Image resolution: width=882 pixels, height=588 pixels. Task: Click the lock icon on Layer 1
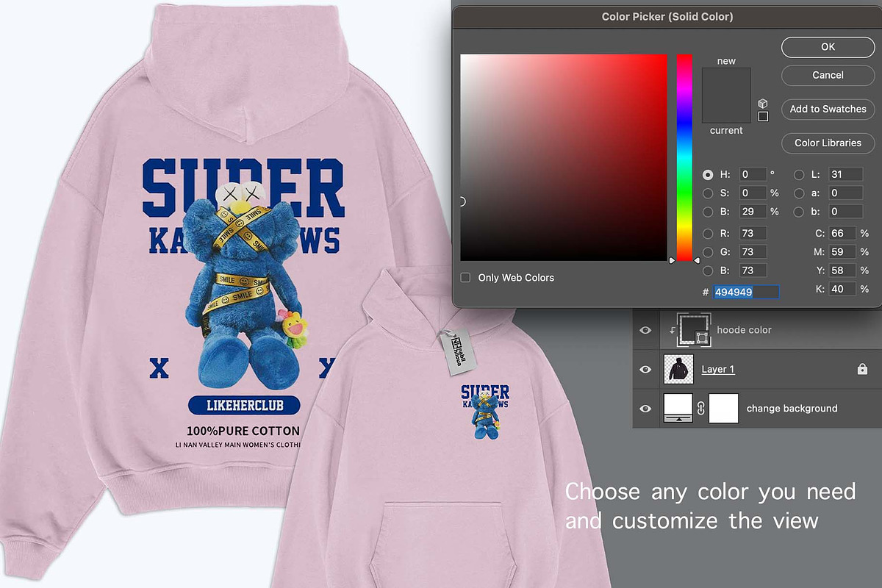point(862,369)
